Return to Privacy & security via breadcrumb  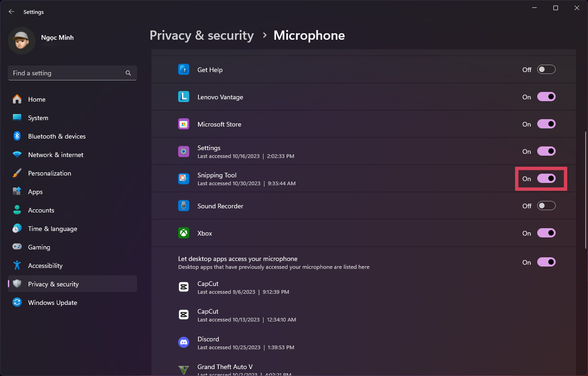coord(202,36)
